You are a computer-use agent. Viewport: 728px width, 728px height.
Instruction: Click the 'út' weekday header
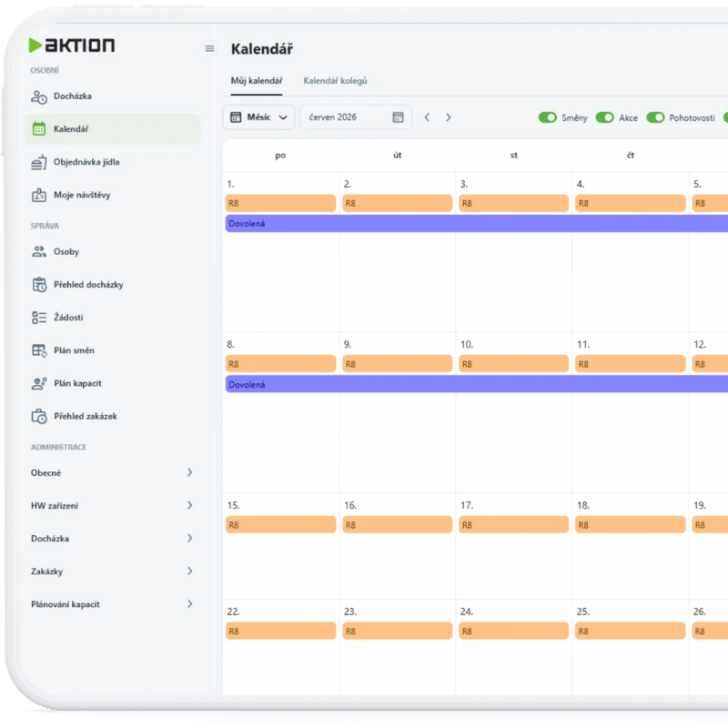tap(398, 156)
